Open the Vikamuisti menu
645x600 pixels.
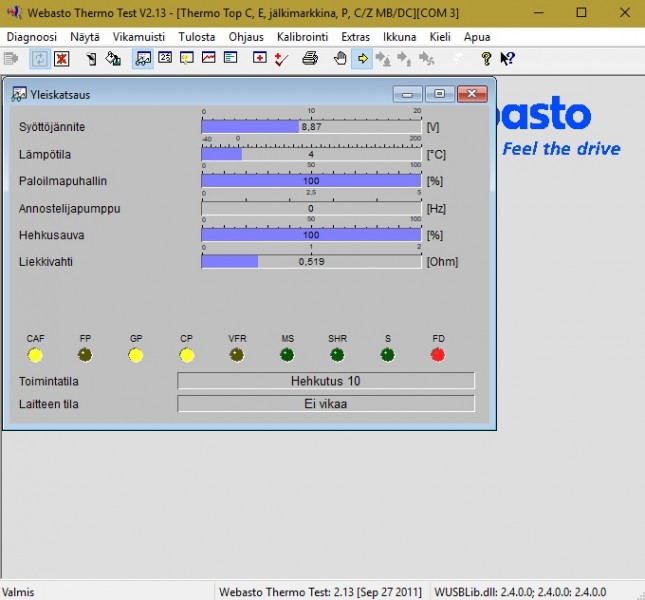tap(139, 36)
